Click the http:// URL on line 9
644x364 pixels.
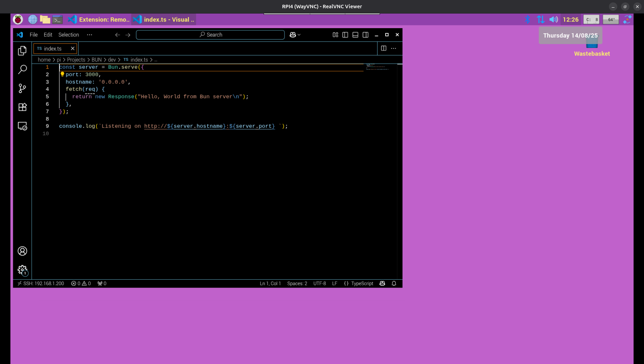(x=209, y=126)
